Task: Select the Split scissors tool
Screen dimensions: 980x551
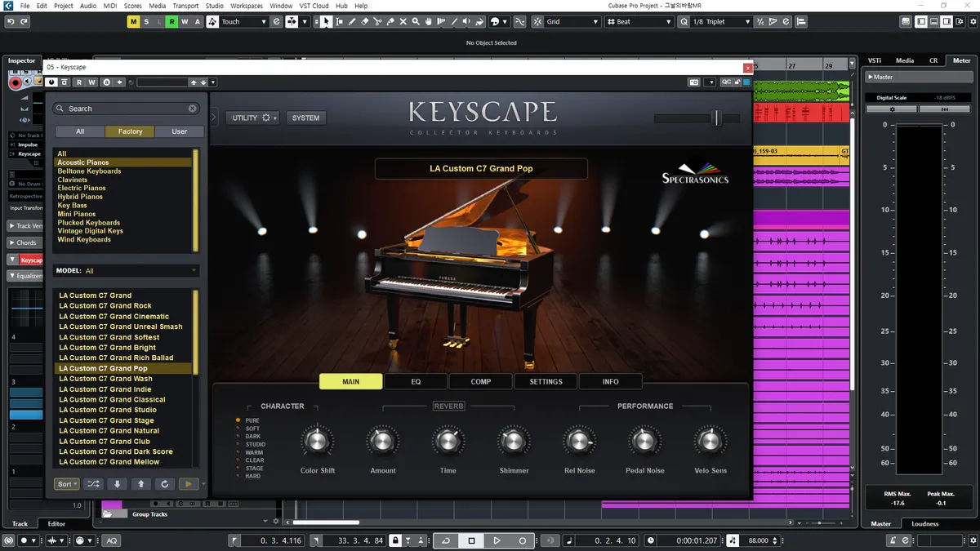Action: (x=378, y=22)
